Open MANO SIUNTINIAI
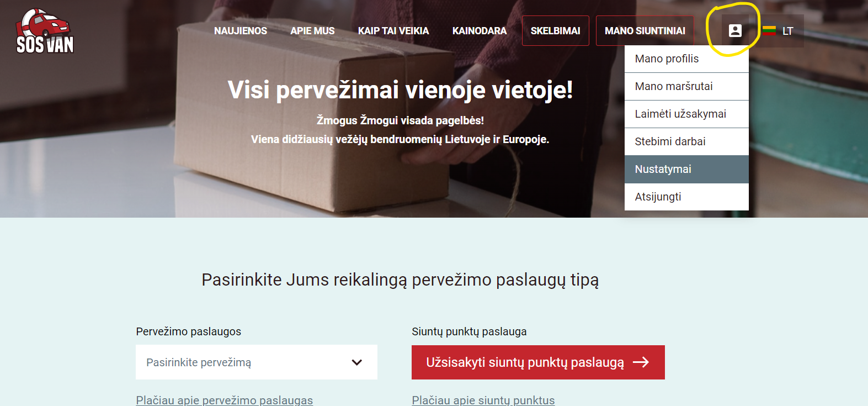The height and width of the screenshot is (406, 868). pos(645,31)
